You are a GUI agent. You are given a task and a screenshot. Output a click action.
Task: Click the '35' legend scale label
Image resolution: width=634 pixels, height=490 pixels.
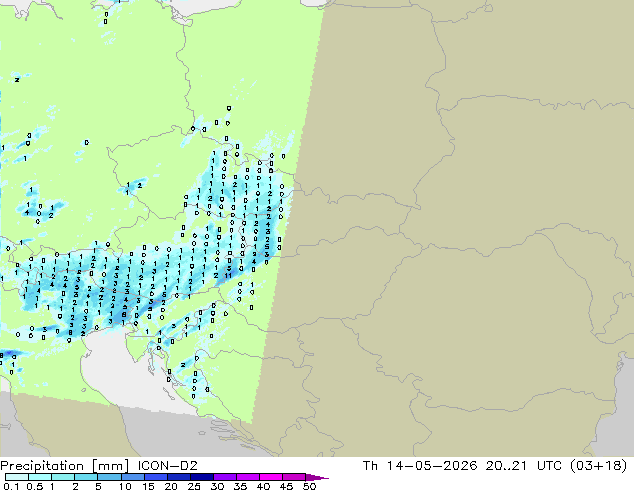click(x=240, y=486)
